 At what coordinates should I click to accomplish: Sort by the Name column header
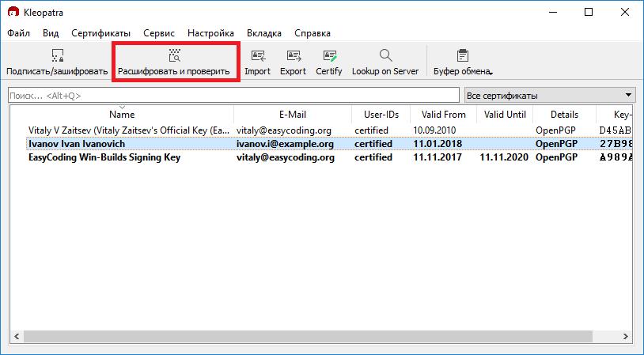[x=122, y=115]
